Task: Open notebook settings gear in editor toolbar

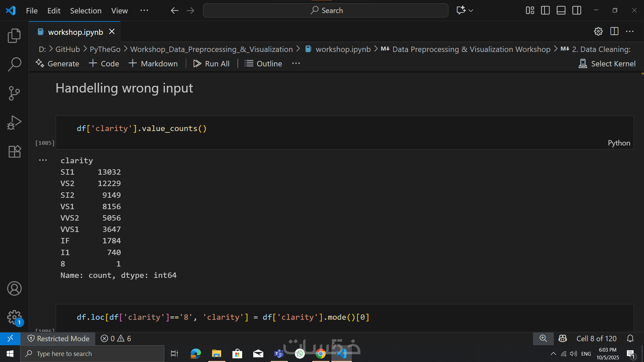Action: (598, 32)
